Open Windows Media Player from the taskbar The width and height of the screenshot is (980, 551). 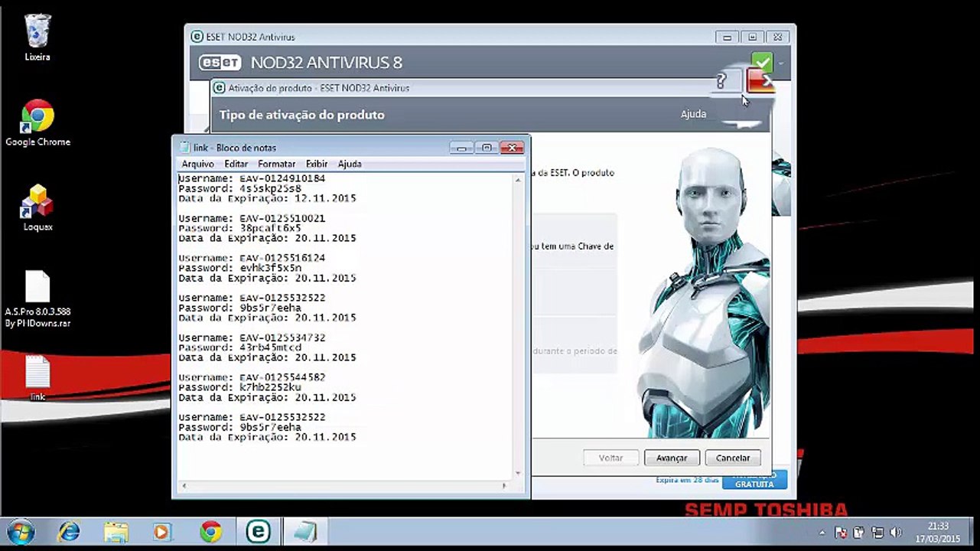click(163, 532)
